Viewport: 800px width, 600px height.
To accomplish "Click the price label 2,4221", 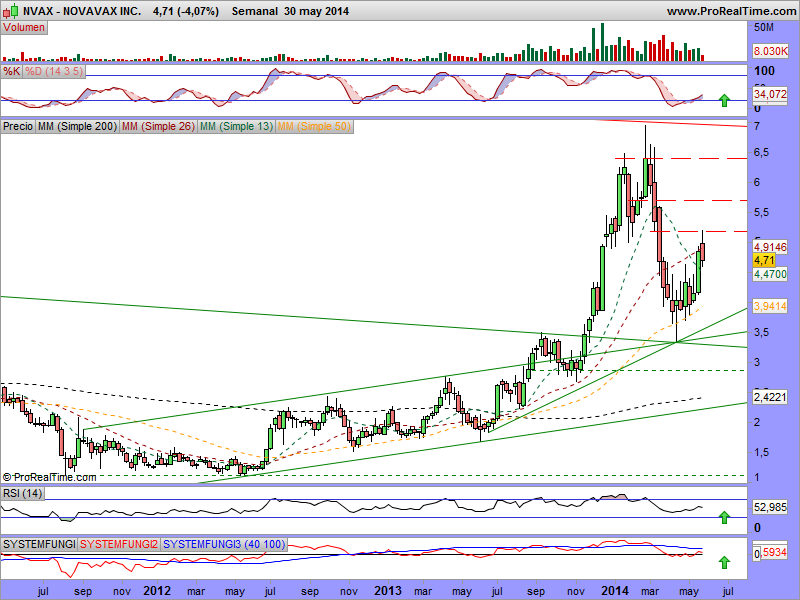I will 770,396.
